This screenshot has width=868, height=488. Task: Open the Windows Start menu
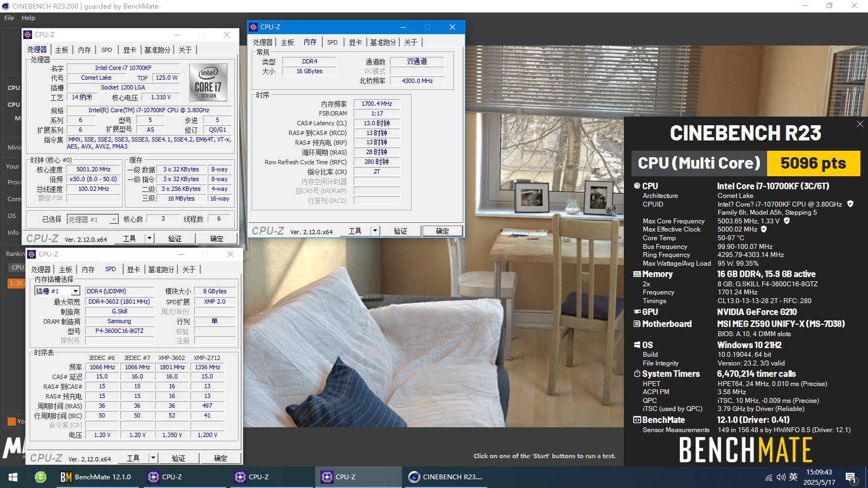click(13, 477)
